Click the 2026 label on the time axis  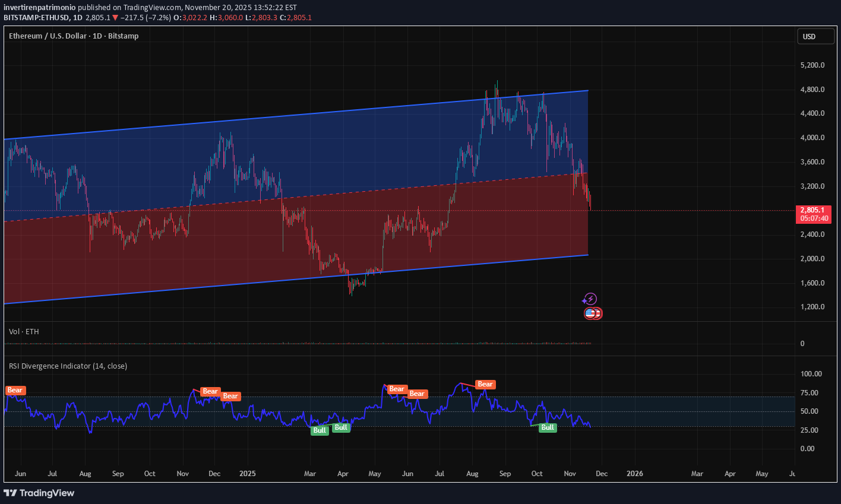coord(635,474)
